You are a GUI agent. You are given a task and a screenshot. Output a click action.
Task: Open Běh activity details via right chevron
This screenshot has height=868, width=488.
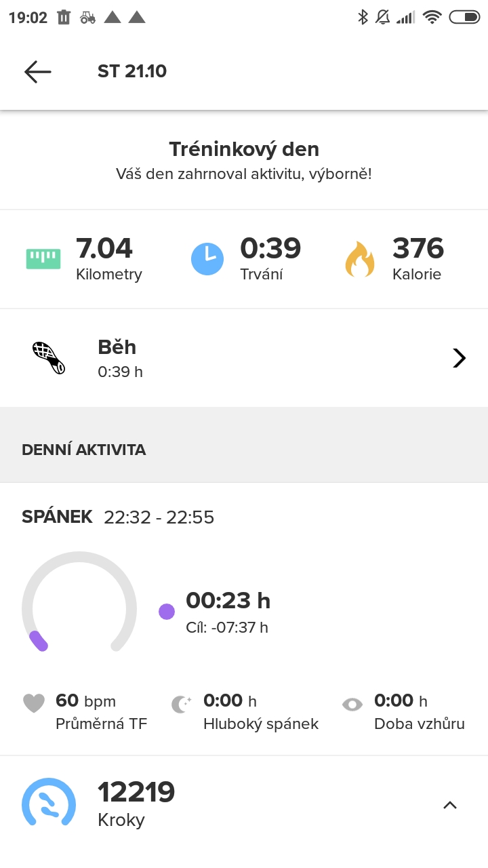click(x=460, y=358)
